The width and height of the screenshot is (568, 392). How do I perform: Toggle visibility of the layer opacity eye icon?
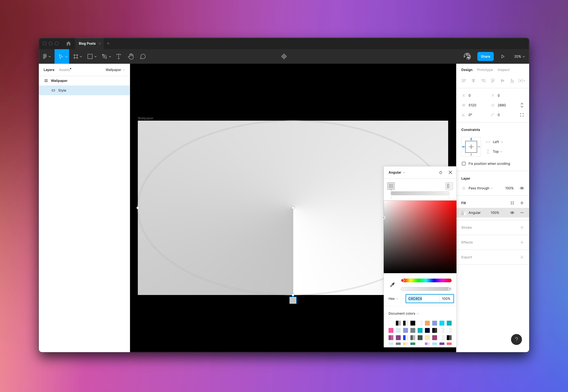pos(522,188)
